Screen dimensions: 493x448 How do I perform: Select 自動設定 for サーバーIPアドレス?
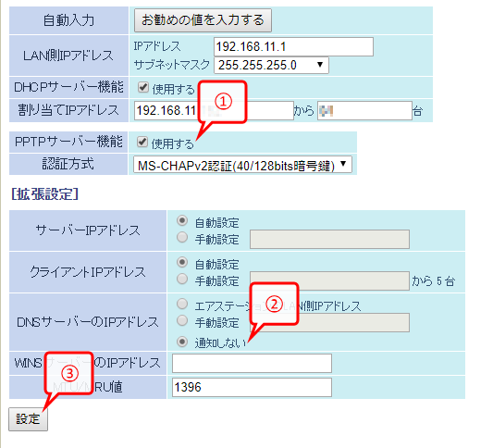(x=182, y=220)
